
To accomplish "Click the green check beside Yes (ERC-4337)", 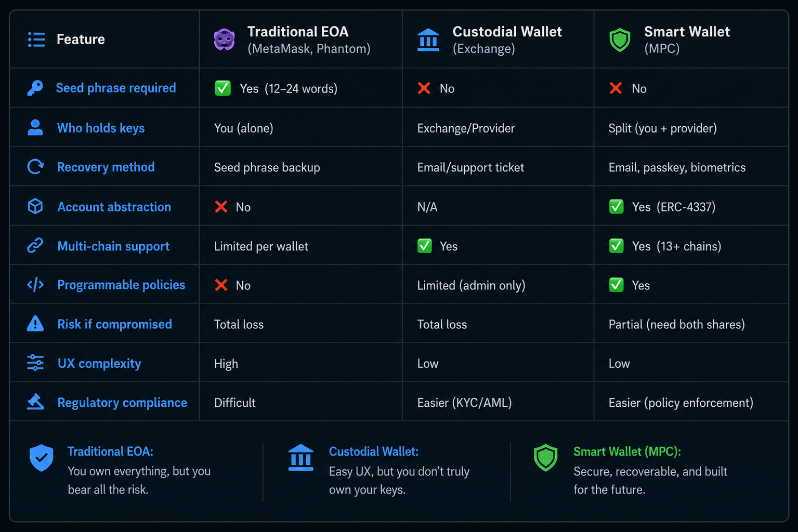I will point(617,207).
